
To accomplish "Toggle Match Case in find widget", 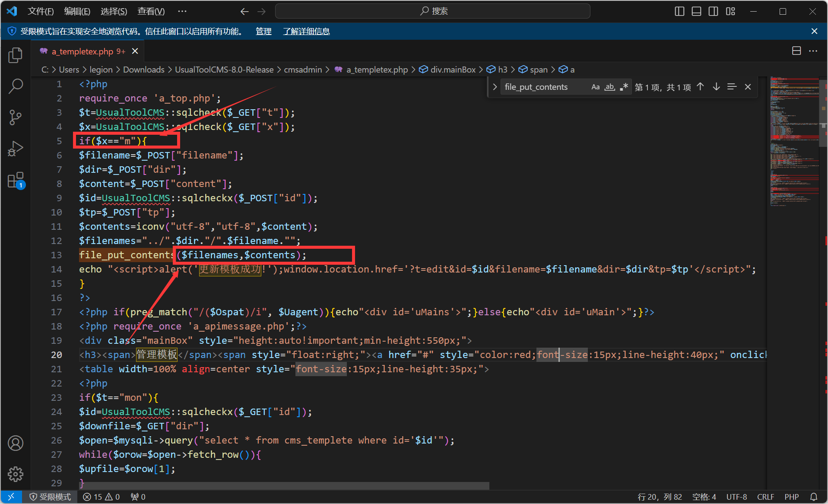I will coord(595,87).
